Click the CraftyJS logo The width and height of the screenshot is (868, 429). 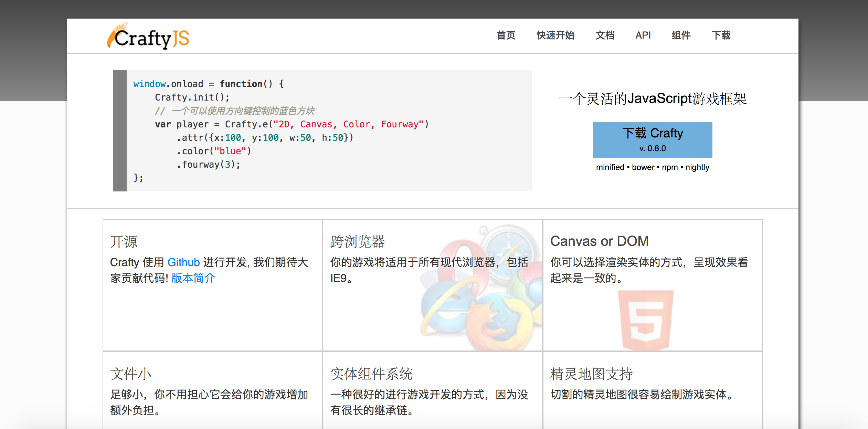click(148, 36)
